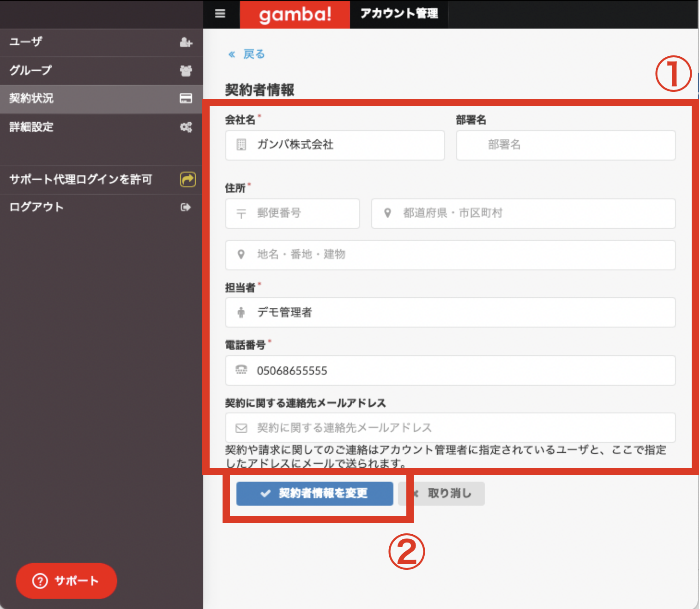The height and width of the screenshot is (609, 700).
Task: Open the hamburger menu icon
Action: (x=220, y=14)
